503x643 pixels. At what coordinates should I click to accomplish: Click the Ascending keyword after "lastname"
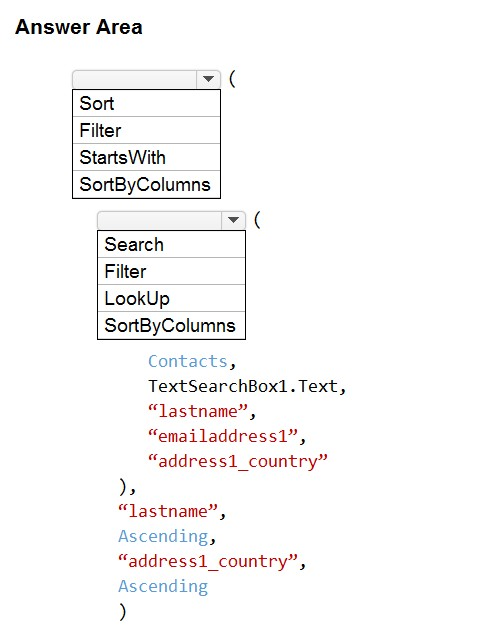pyautogui.click(x=163, y=536)
